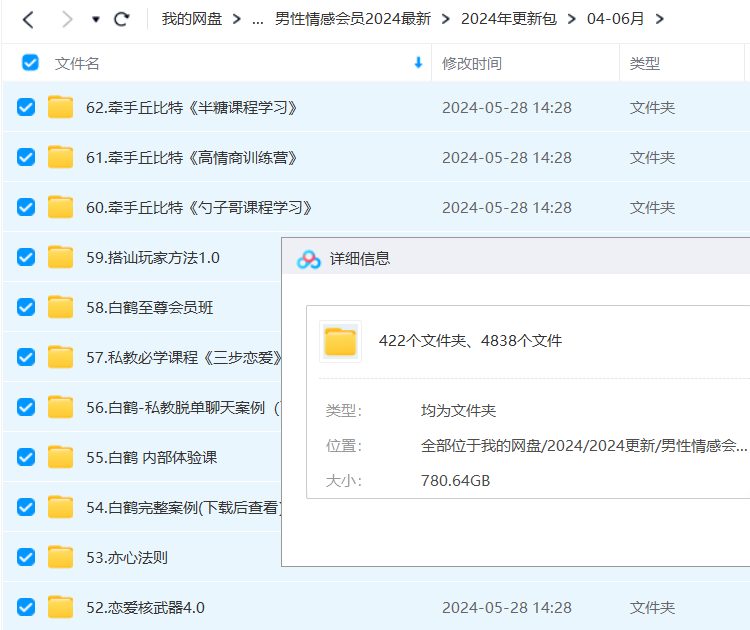Open 58.白鹤至尊会员班 folder name
The width and height of the screenshot is (750, 630).
click(x=150, y=308)
